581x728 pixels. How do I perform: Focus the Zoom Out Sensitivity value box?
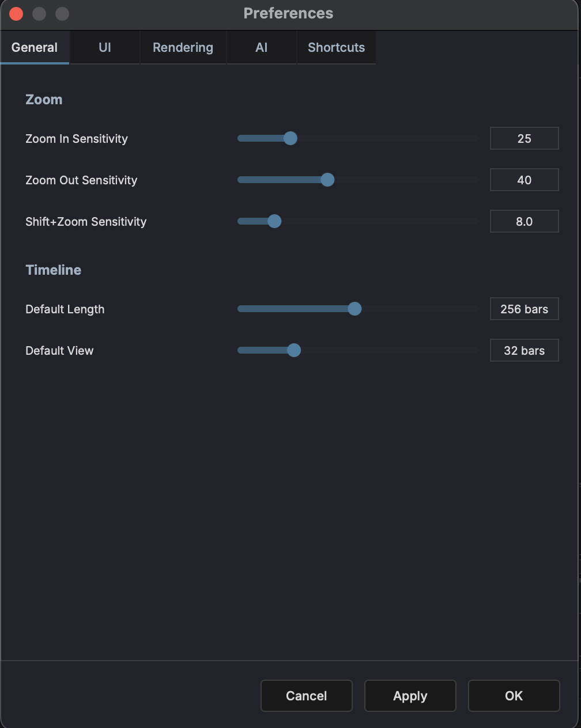[x=524, y=180]
